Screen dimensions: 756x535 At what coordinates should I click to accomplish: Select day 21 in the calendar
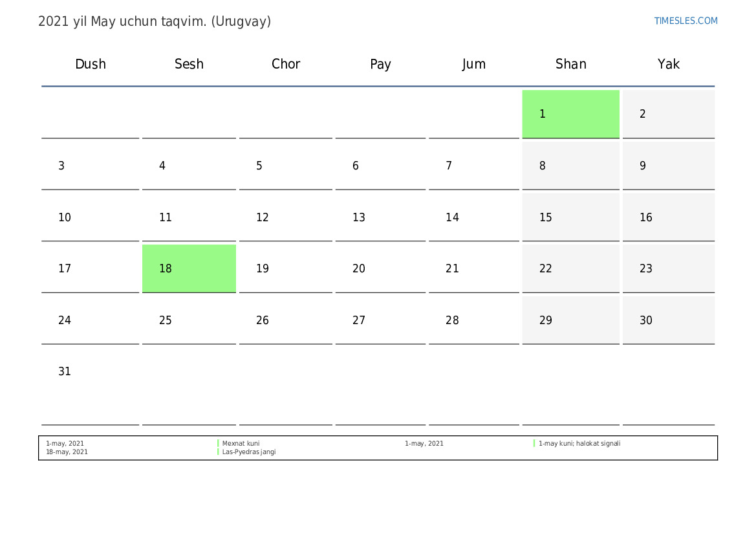pos(473,268)
